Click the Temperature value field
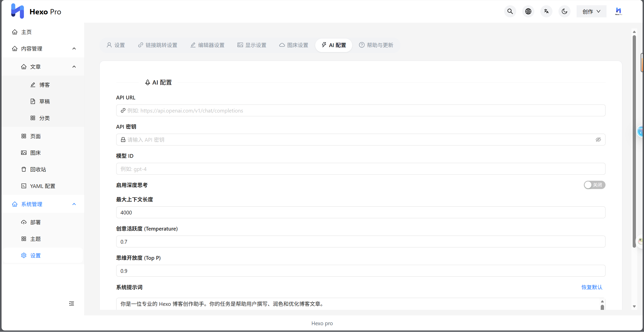 [x=361, y=242]
